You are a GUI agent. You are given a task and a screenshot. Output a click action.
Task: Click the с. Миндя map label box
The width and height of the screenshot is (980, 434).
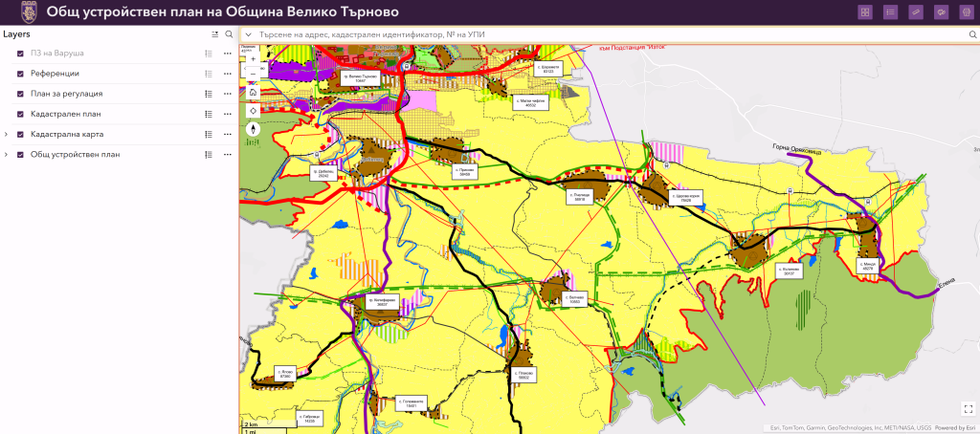pos(868,266)
